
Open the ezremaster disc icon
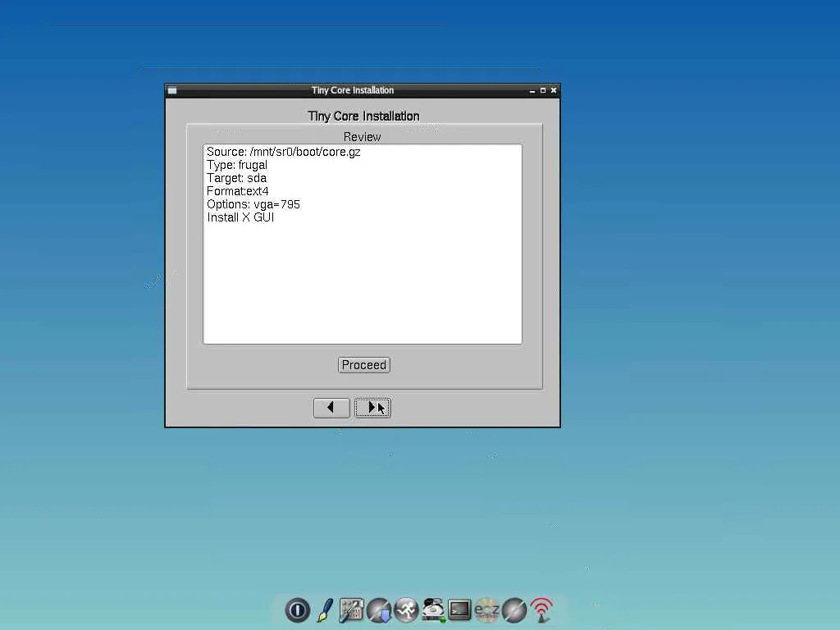(x=487, y=610)
